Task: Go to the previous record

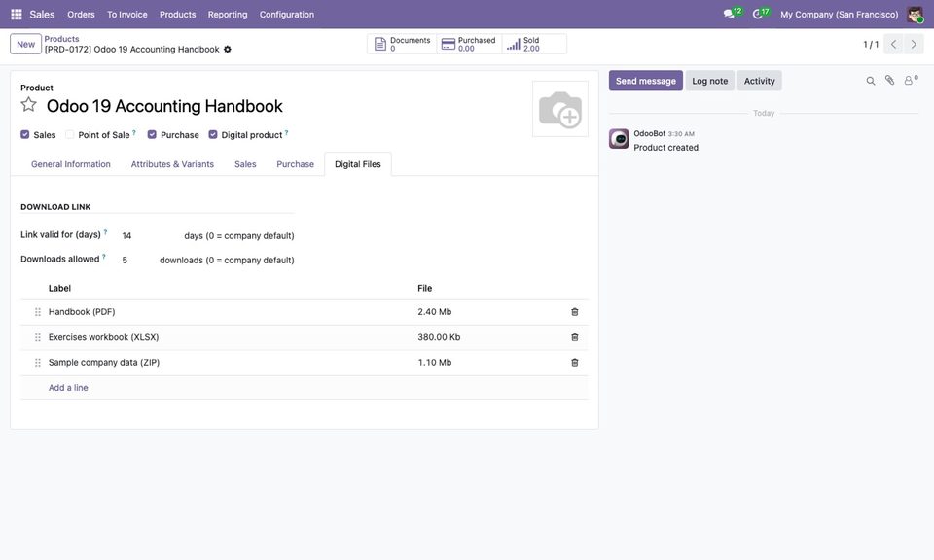Action: [893, 44]
